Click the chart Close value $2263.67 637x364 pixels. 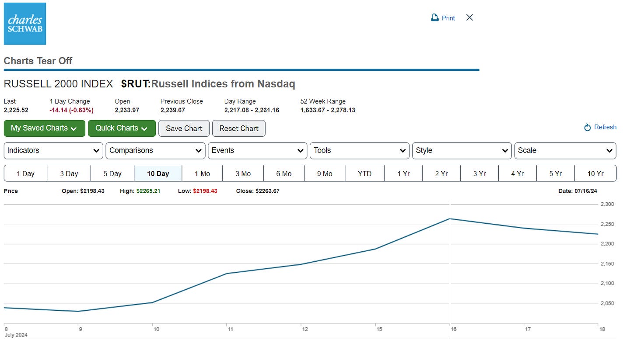coord(267,191)
